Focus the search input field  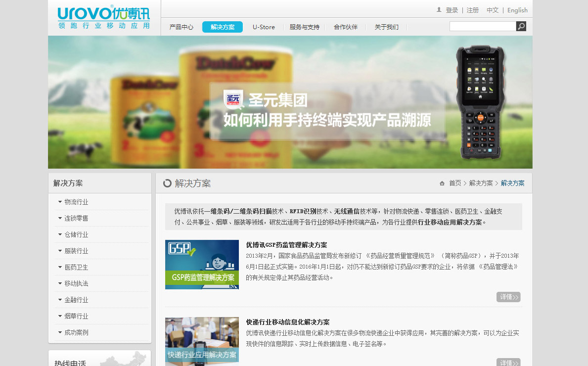coord(483,26)
